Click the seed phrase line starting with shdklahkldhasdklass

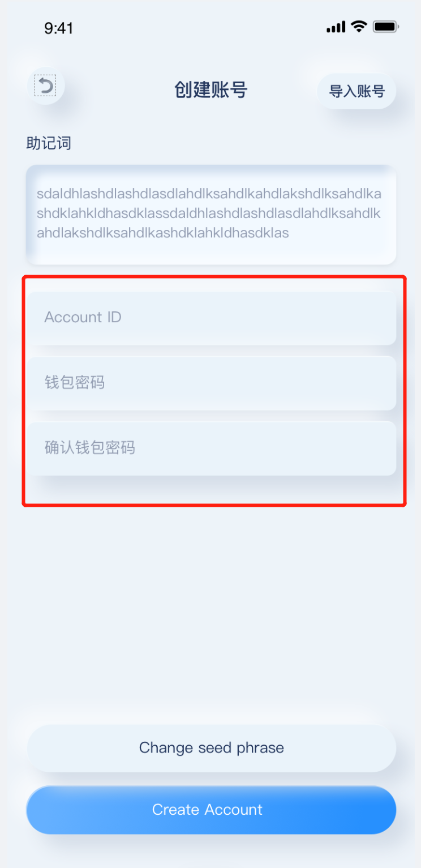pyautogui.click(x=209, y=213)
